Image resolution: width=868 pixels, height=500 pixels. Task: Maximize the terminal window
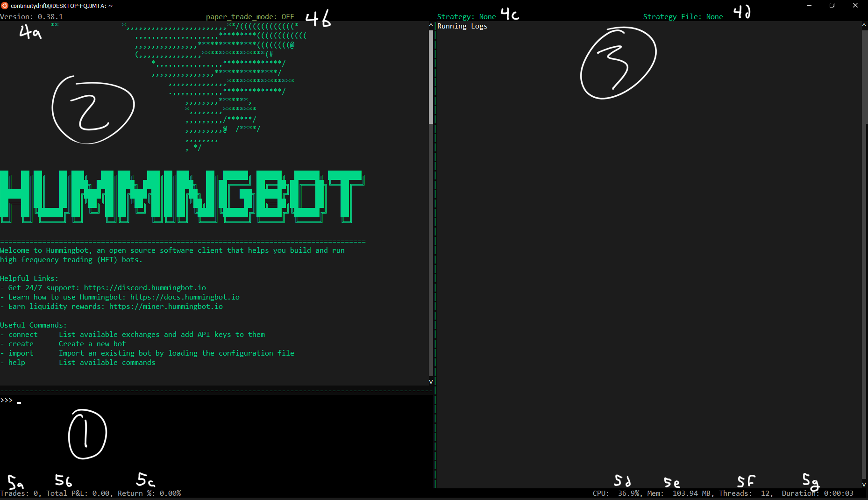(x=832, y=6)
